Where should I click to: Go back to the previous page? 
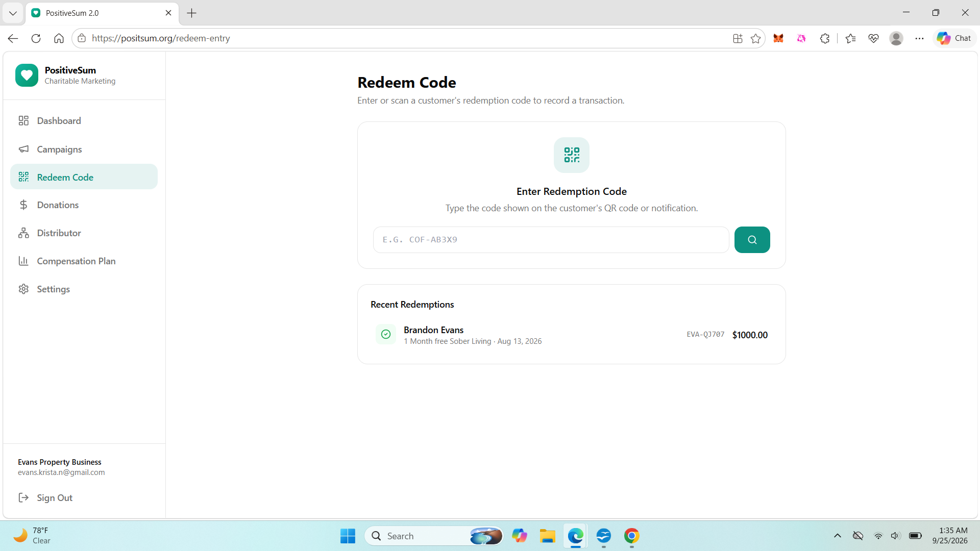pyautogui.click(x=13, y=38)
